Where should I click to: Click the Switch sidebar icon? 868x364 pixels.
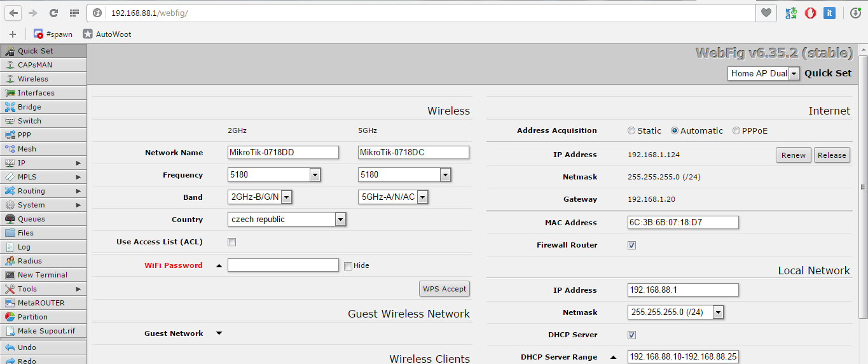[x=10, y=121]
